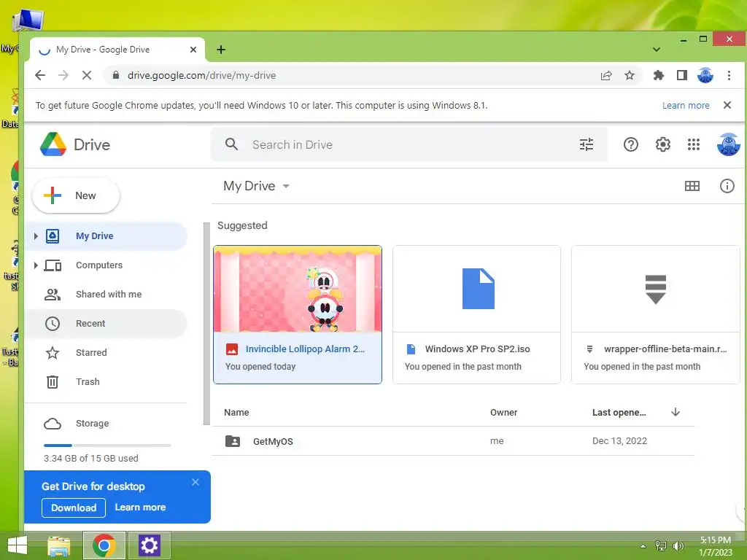The width and height of the screenshot is (747, 560).
Task: Open Storage details
Action: click(106, 424)
